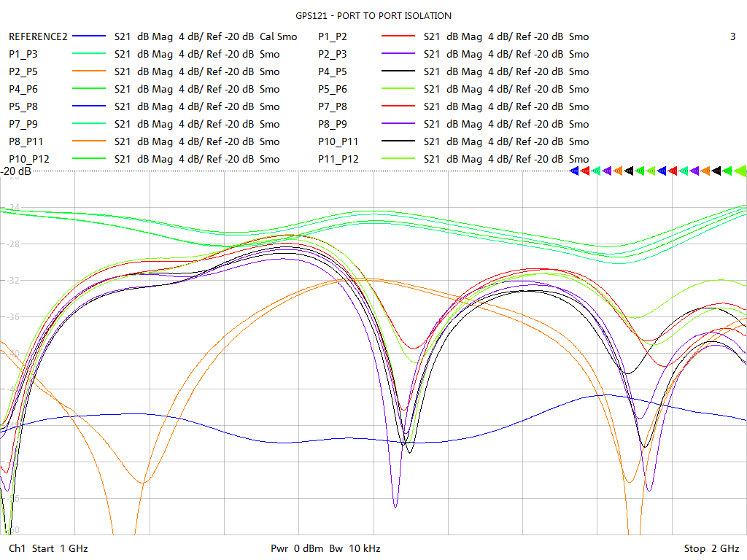Click the P8_P9 trace label
The height and width of the screenshot is (560, 747).
333,124
